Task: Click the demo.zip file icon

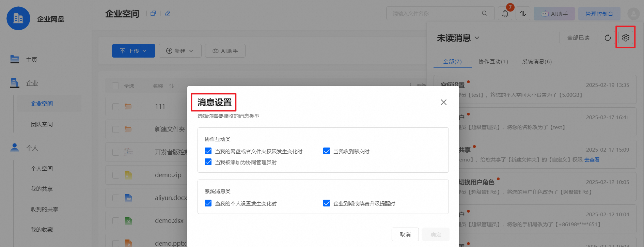Action: tap(128, 175)
